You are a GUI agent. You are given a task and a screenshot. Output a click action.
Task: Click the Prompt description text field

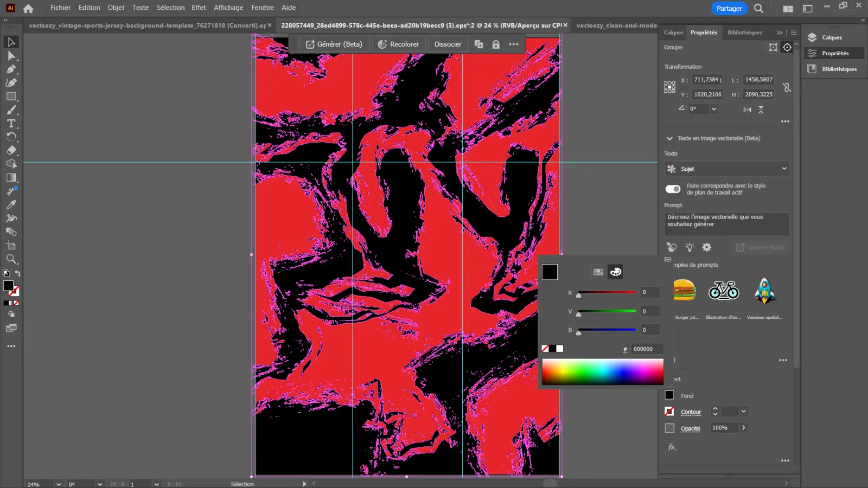point(727,224)
